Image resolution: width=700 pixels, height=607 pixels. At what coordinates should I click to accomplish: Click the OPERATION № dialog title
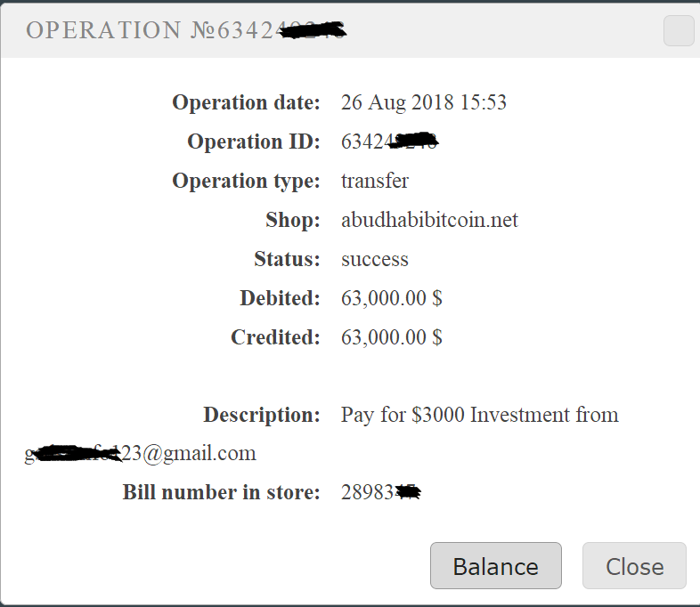(x=185, y=30)
